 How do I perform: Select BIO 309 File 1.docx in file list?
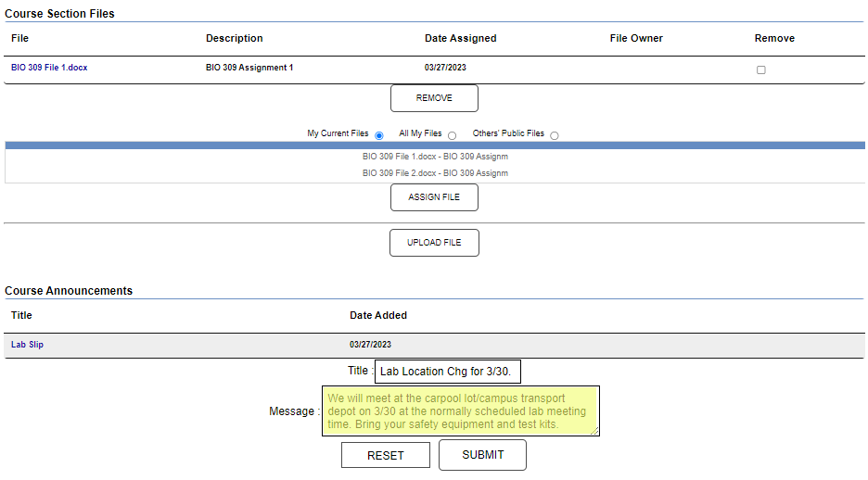(x=435, y=157)
